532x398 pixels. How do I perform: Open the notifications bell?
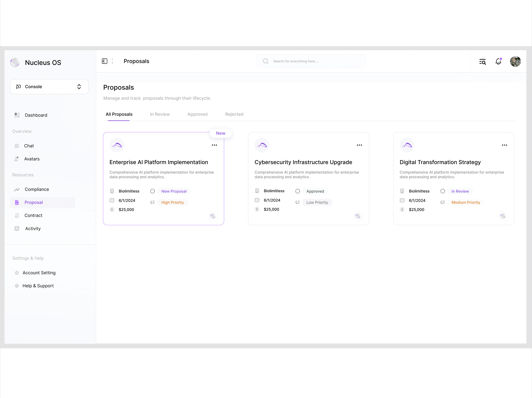(498, 62)
